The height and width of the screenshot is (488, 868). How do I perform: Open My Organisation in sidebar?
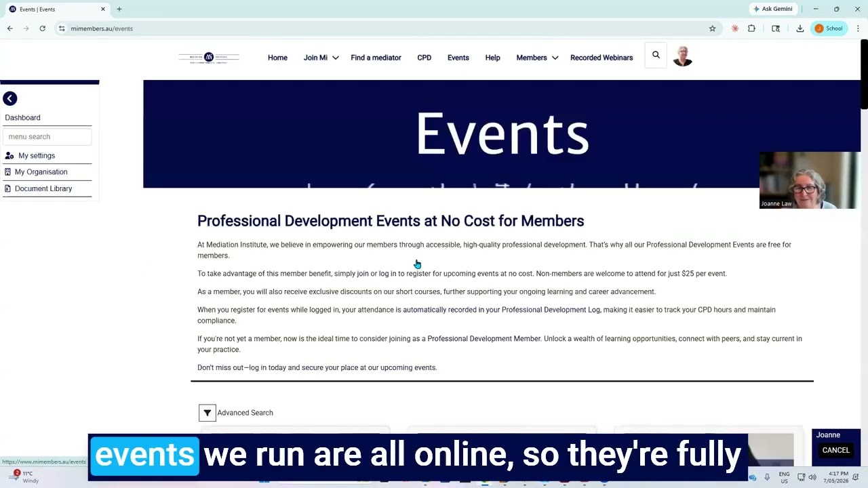point(41,172)
